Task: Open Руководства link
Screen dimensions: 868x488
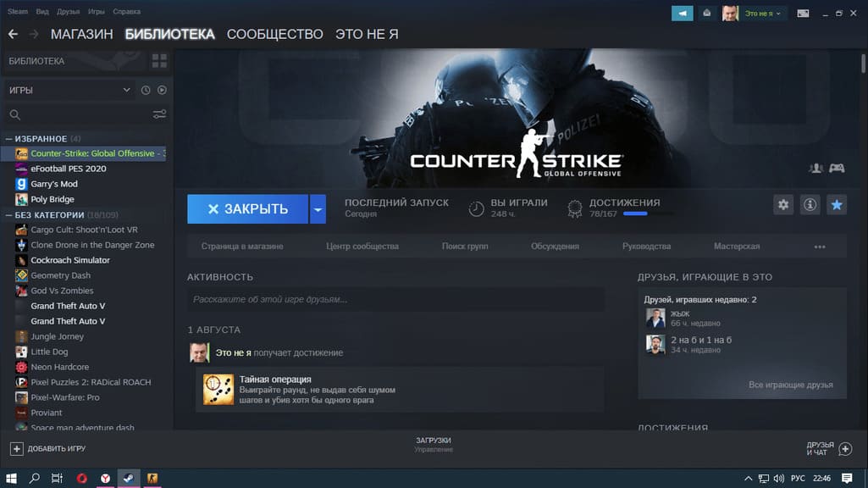Action: click(647, 247)
